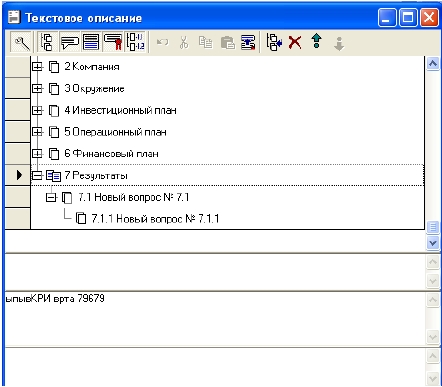Toggle the red pointer hint button

pyautogui.click(x=113, y=42)
